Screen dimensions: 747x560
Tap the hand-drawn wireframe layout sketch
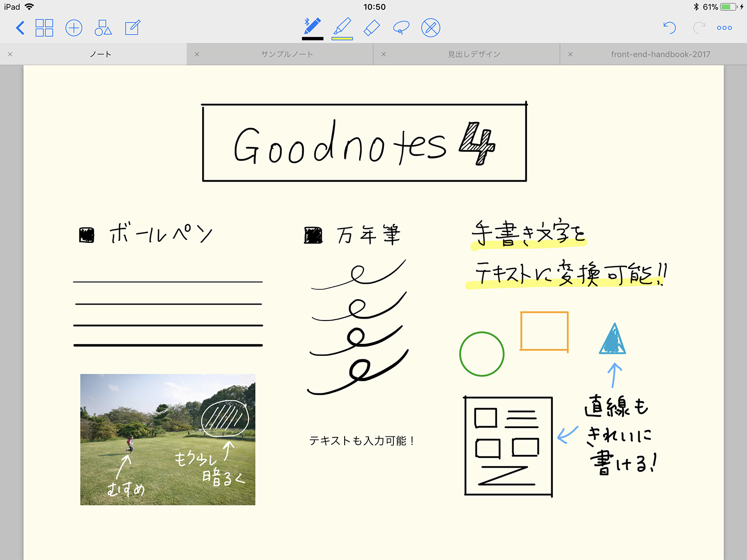[508, 447]
